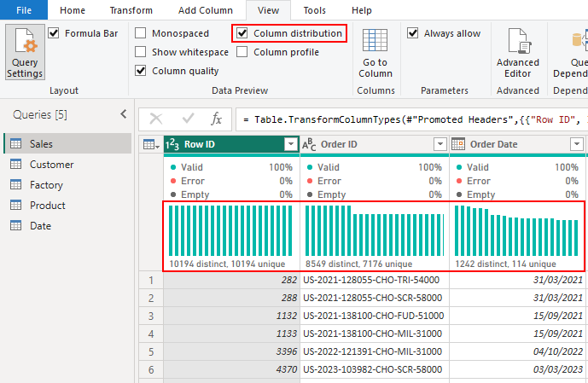The height and width of the screenshot is (383, 588).
Task: Click the Factory query table icon
Action: click(x=15, y=185)
